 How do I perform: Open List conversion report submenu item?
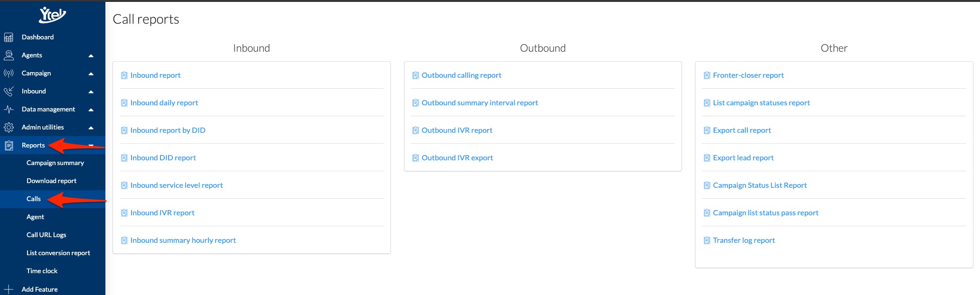tap(58, 253)
